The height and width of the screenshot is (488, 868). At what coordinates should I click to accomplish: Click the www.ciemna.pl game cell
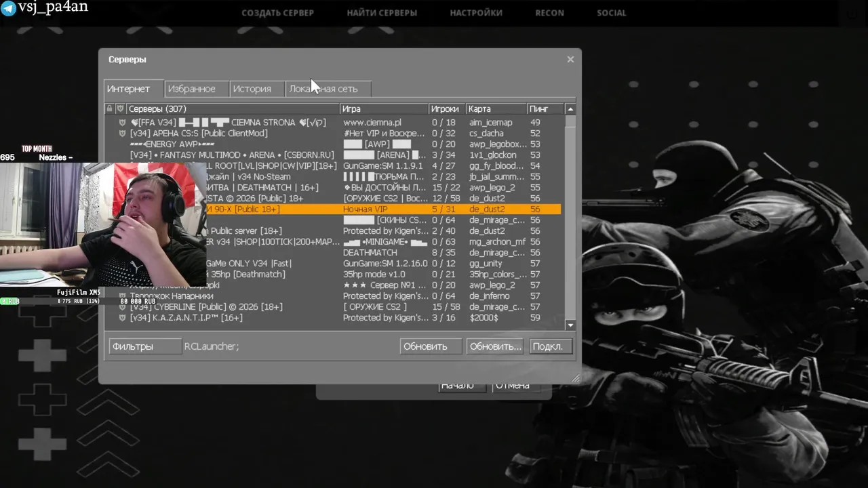coord(372,123)
